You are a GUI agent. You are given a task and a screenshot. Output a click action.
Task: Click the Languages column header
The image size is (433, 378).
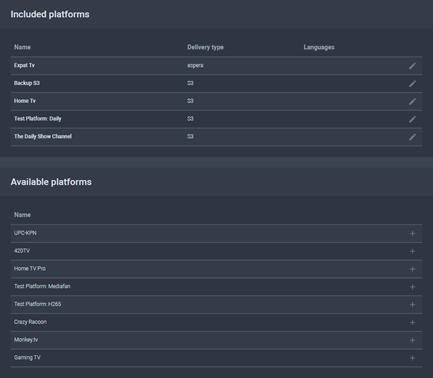(319, 47)
